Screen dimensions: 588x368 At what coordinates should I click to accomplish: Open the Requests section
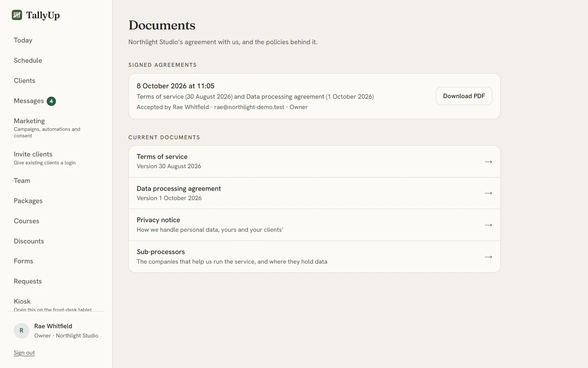[x=28, y=282]
